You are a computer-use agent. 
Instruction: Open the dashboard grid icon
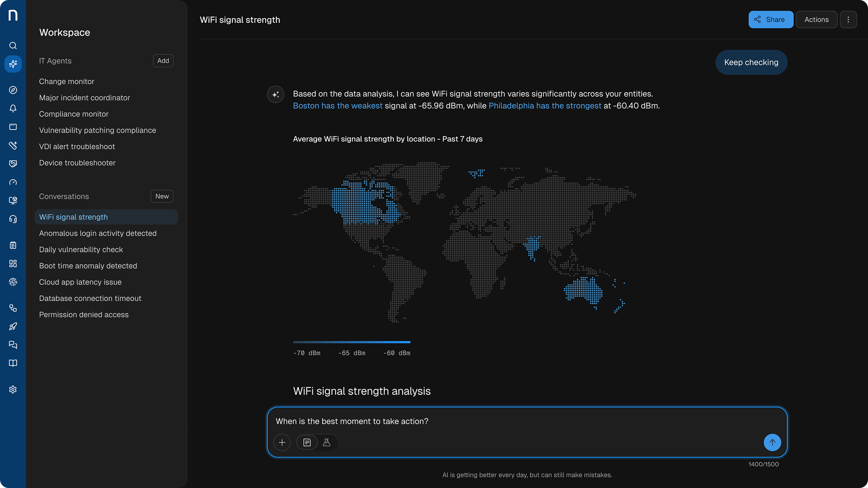13,263
